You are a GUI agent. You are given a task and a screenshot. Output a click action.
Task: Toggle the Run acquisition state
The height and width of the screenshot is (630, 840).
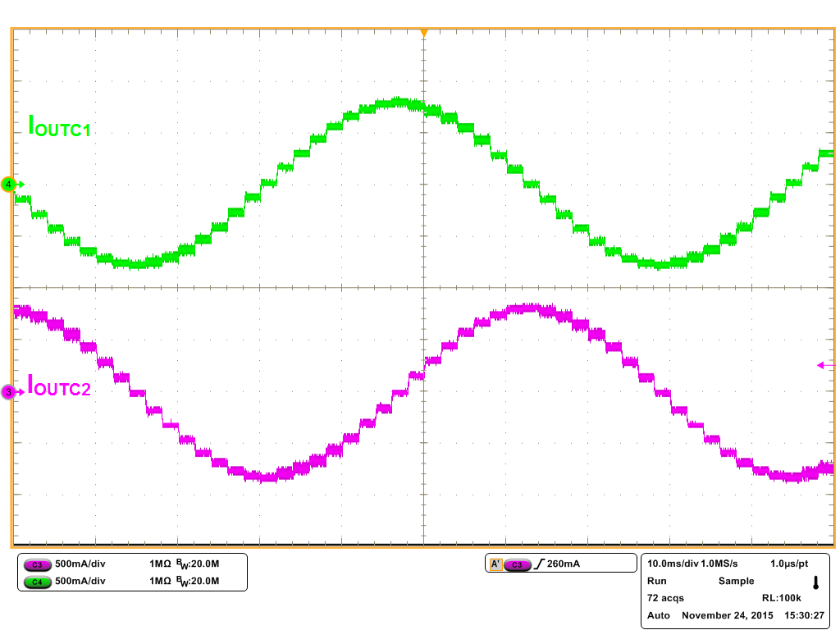(656, 581)
